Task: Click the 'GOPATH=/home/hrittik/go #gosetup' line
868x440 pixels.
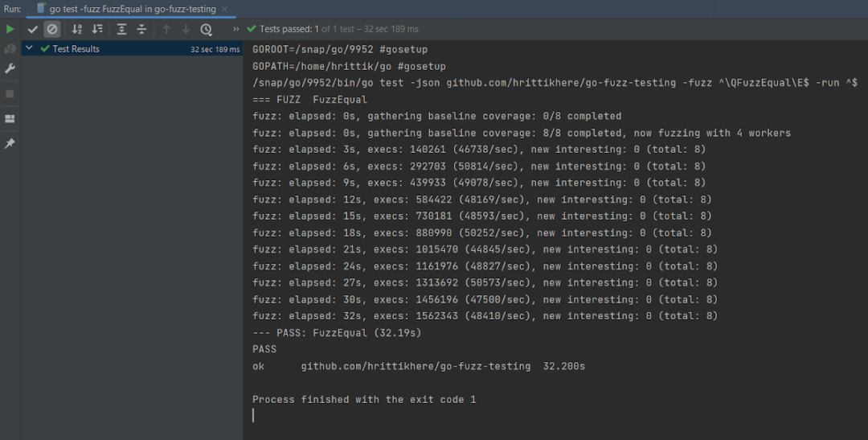Action: tap(349, 66)
